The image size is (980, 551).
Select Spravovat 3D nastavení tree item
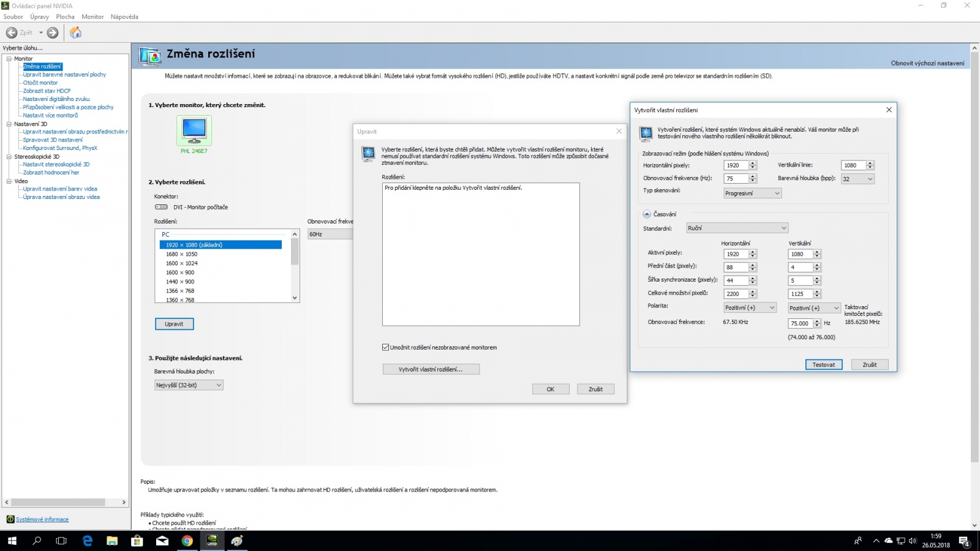pos(53,140)
